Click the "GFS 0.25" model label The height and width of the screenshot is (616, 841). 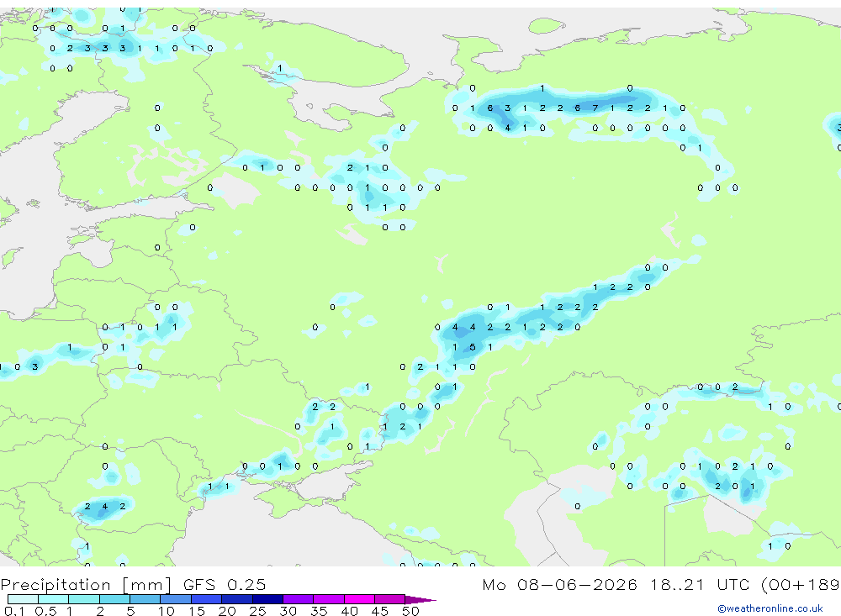(x=225, y=584)
